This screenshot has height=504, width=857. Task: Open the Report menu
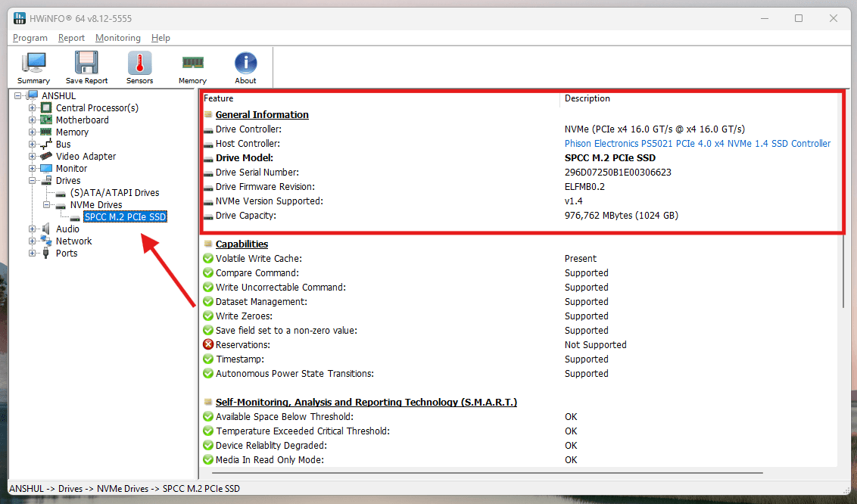tap(71, 38)
